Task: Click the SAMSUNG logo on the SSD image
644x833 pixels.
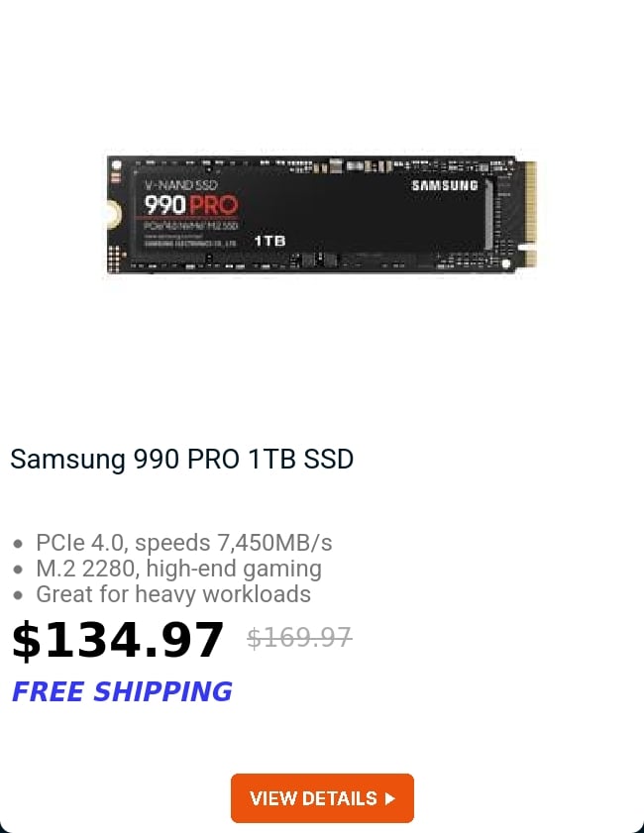Action: coord(445,185)
